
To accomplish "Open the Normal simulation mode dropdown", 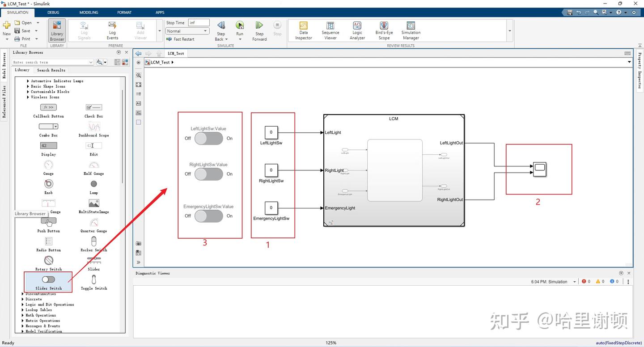I will coord(187,31).
